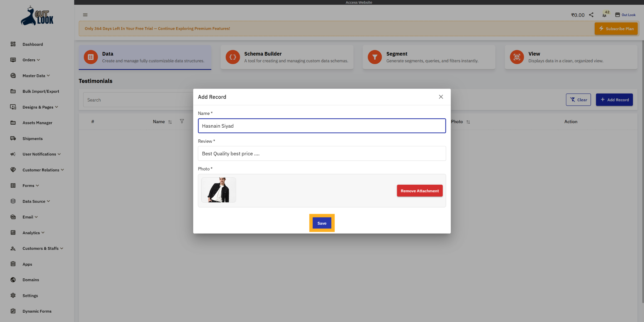This screenshot has height=322, width=644.
Task: Click the uploaded photo thumbnail
Action: [x=219, y=190]
